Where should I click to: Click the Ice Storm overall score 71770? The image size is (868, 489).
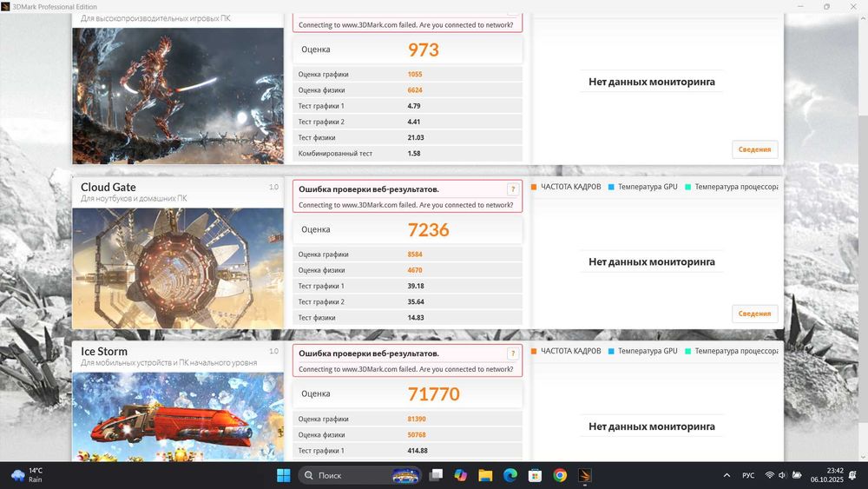pos(434,393)
